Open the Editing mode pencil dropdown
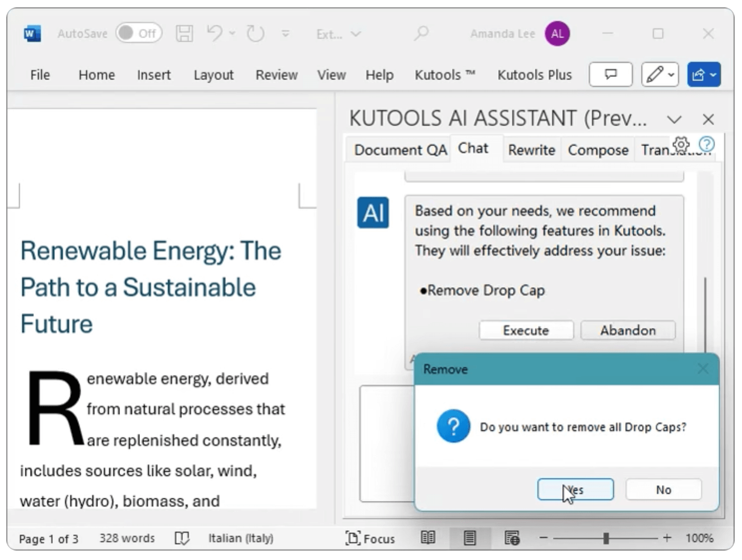742x560 pixels. [x=660, y=74]
